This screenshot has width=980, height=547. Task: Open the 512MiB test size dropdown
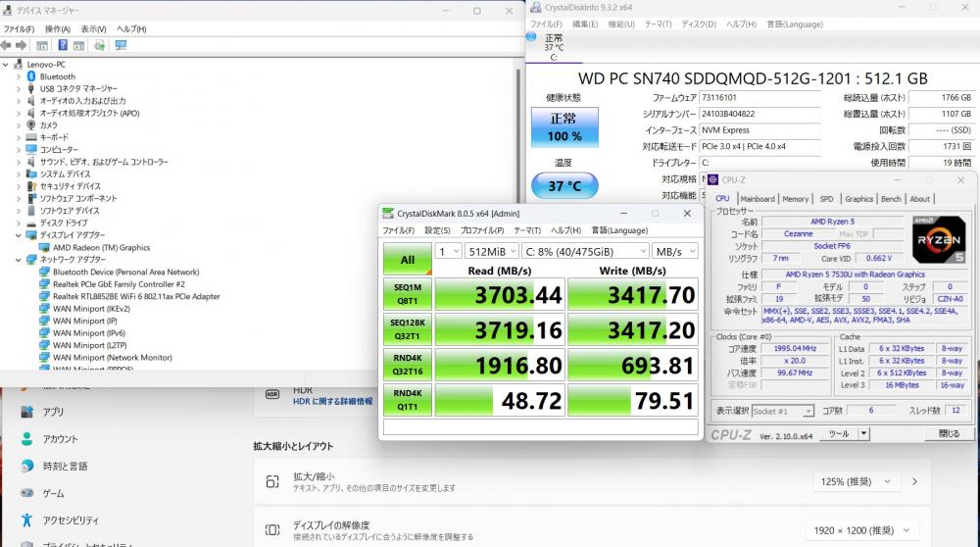(492, 251)
